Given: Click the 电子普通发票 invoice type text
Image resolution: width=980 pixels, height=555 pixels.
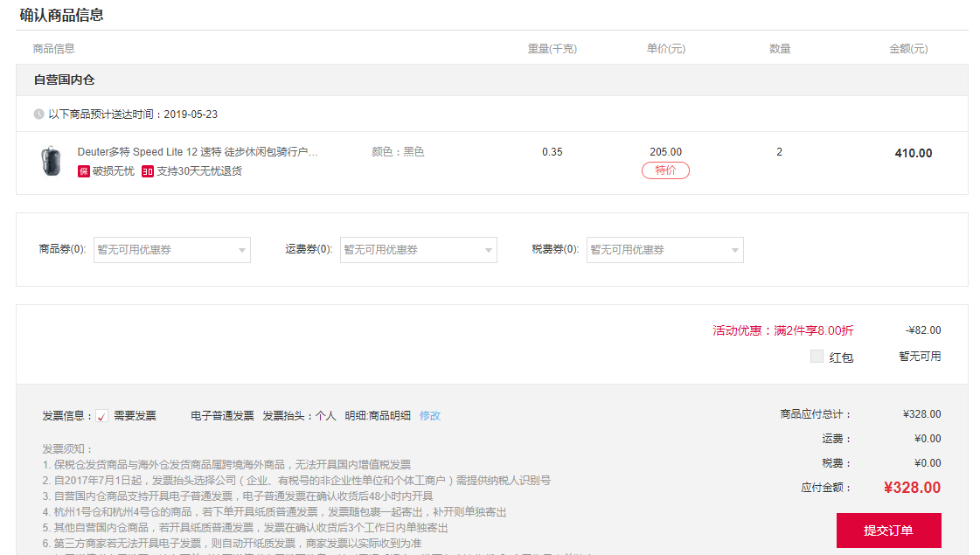Looking at the screenshot, I should (223, 416).
